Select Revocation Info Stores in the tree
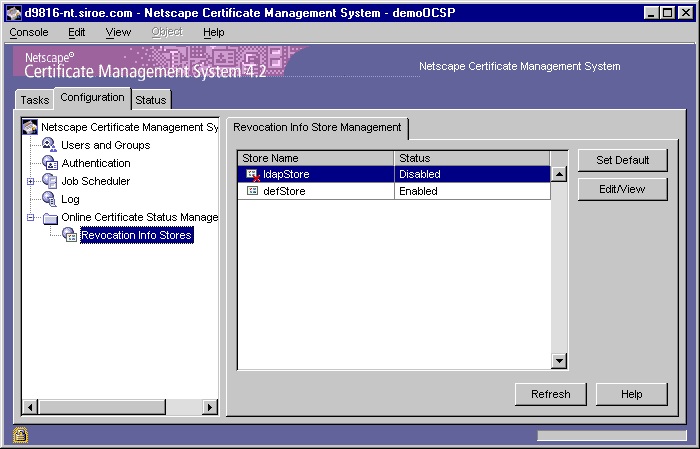This screenshot has width=700, height=449. pos(137,235)
